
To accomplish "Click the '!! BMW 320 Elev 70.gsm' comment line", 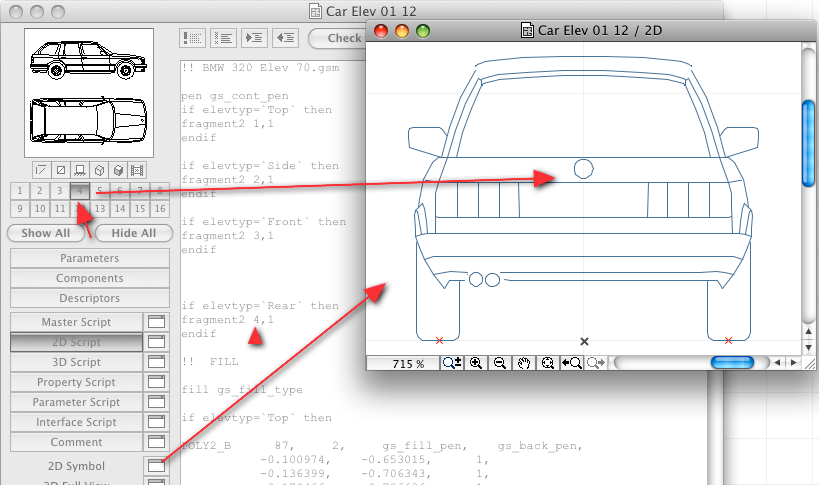I will click(260, 67).
